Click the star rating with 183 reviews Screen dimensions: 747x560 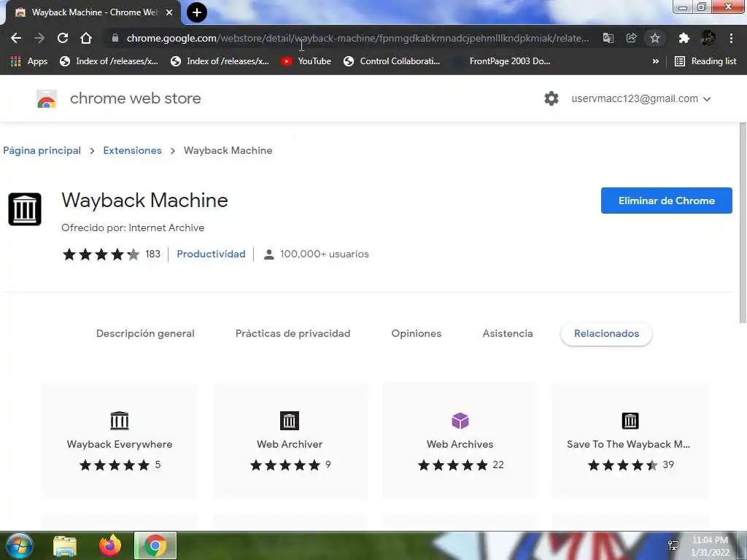click(101, 254)
